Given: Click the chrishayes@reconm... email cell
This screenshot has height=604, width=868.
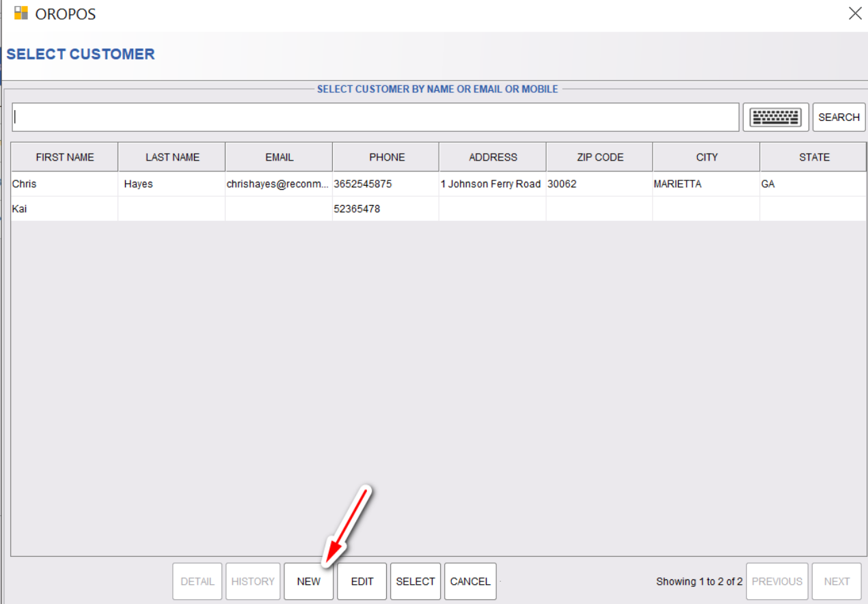Looking at the screenshot, I should click(278, 184).
